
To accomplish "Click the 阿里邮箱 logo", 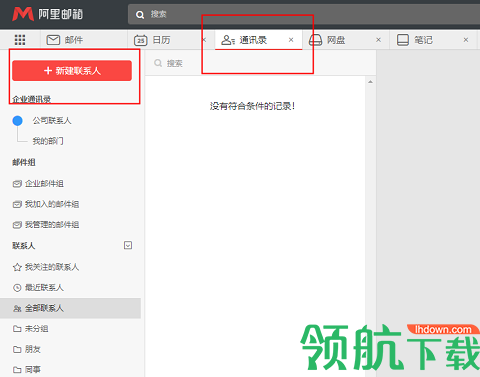I will point(47,14).
